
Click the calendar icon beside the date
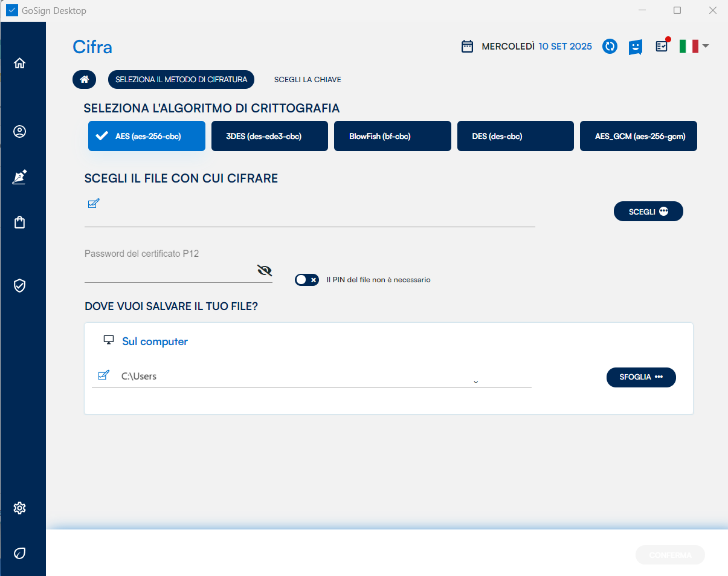tap(467, 47)
